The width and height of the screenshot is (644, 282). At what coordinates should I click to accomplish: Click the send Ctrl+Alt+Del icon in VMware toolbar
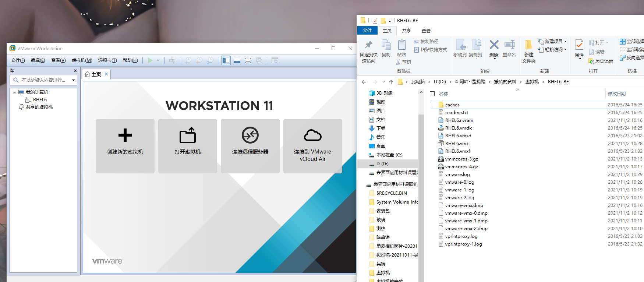pos(172,60)
